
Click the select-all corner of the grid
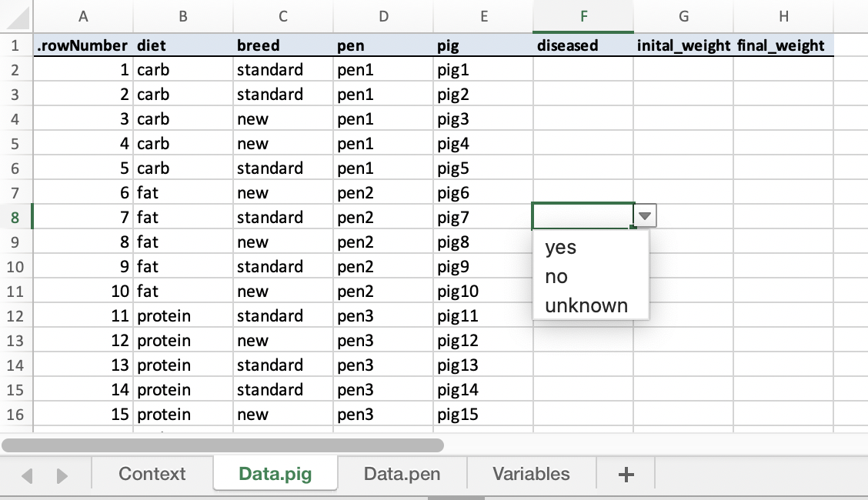click(15, 16)
